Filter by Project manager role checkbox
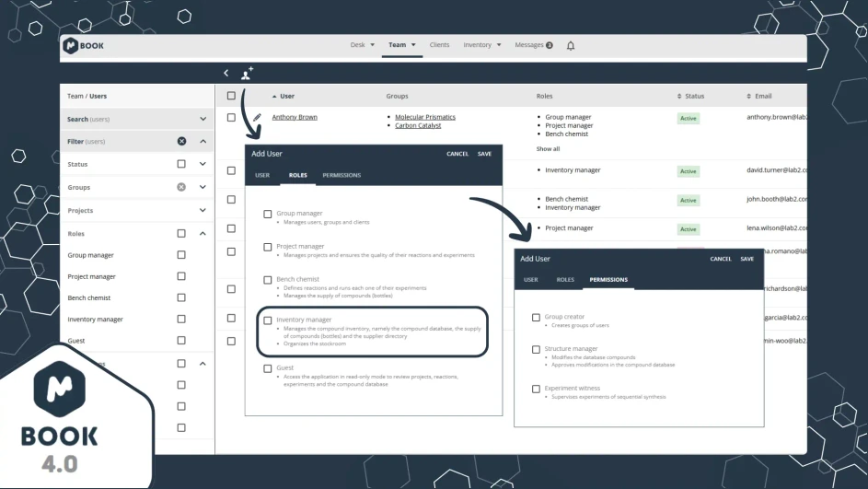Viewport: 868px width, 489px height. click(181, 276)
